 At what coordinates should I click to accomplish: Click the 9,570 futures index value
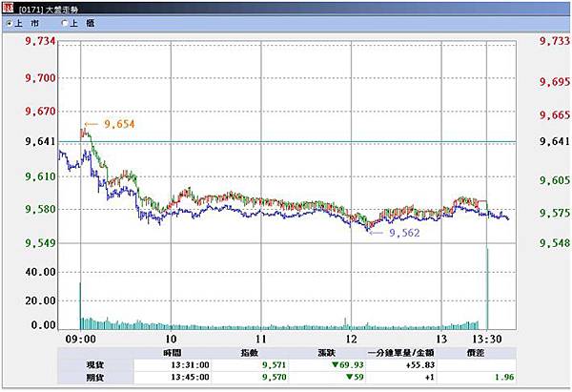[274, 377]
